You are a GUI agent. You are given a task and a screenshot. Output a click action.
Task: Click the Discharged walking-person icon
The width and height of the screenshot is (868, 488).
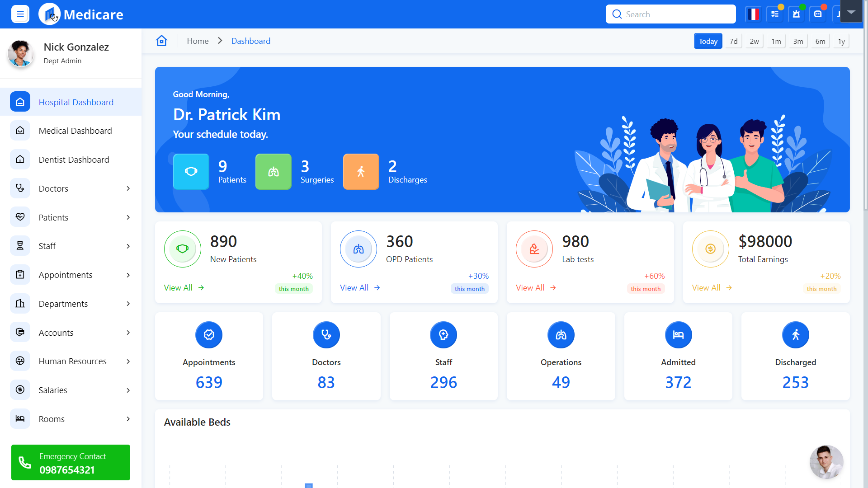(x=796, y=335)
